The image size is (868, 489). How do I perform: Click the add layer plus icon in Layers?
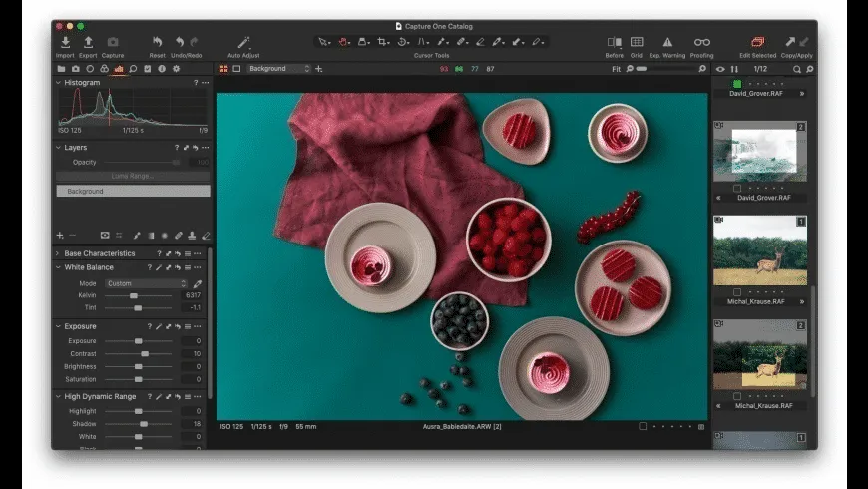click(60, 236)
